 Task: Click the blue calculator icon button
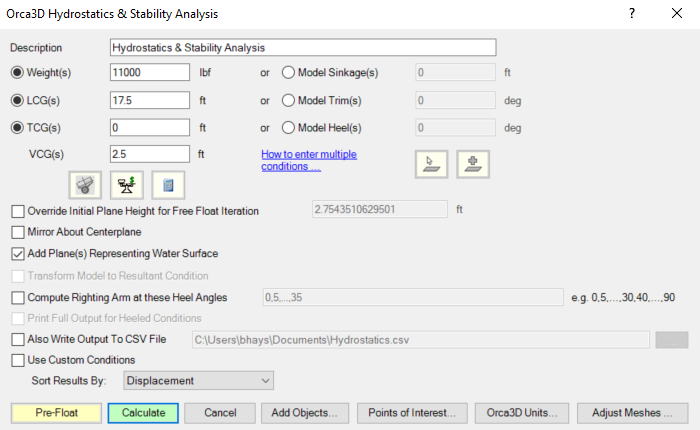coord(168,185)
